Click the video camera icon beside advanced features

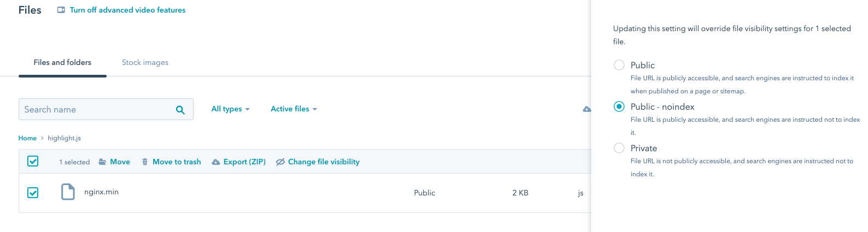[61, 10]
